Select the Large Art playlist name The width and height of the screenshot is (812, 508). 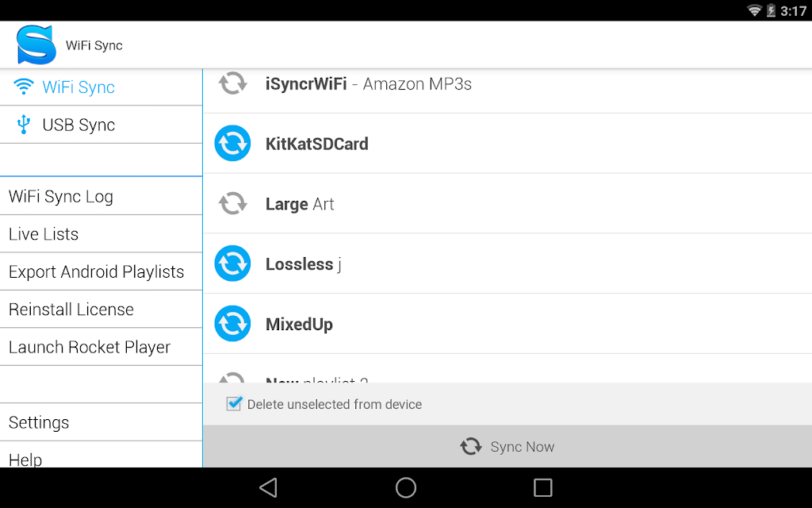pos(300,204)
